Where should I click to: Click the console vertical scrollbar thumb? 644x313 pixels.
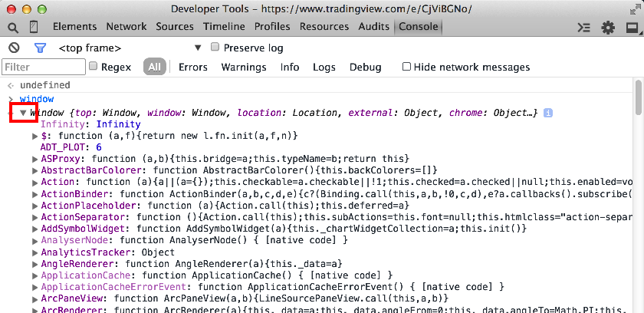tap(638, 97)
